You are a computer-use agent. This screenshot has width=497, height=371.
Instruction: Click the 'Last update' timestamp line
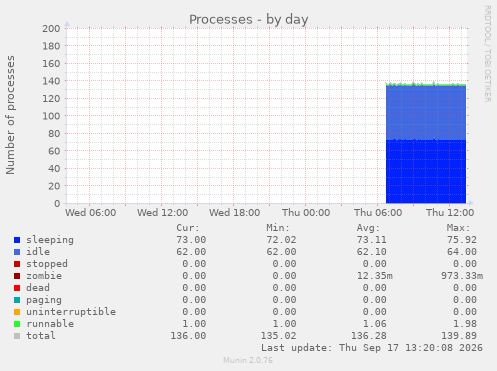(x=372, y=348)
